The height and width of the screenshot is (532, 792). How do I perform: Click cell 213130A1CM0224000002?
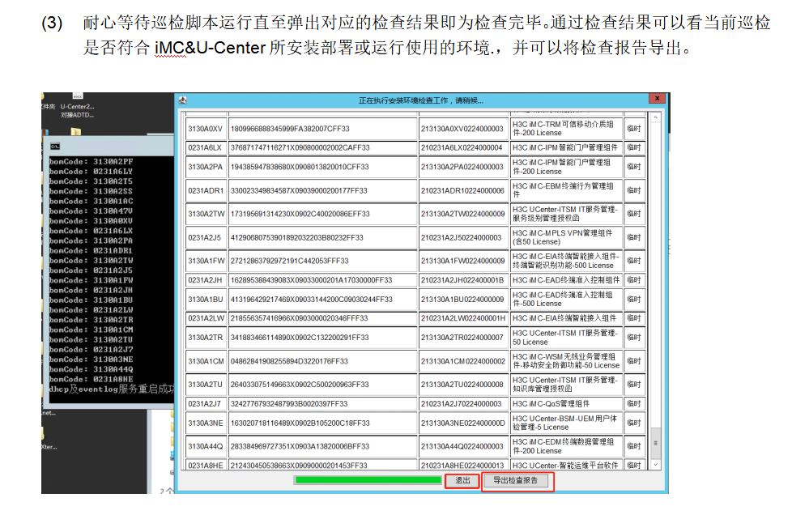pyautogui.click(x=462, y=360)
